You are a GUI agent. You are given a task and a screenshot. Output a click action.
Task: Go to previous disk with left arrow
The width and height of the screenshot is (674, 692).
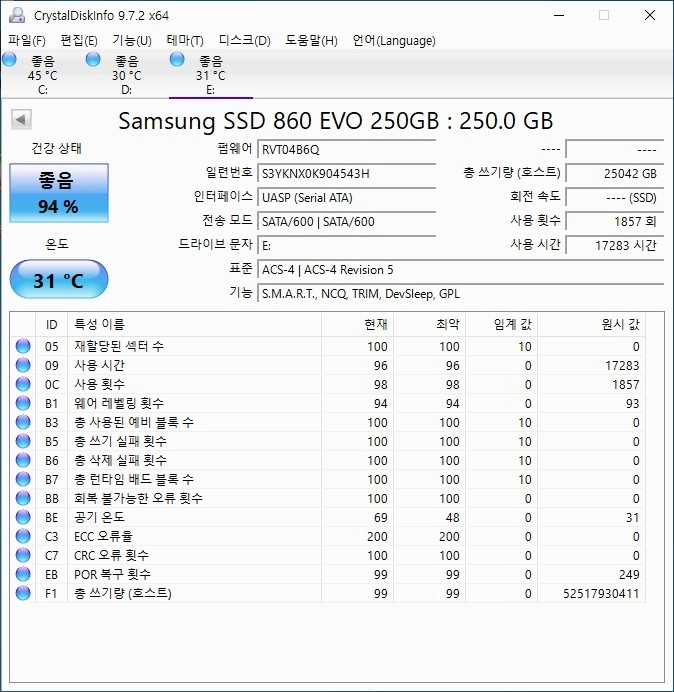pos(21,119)
